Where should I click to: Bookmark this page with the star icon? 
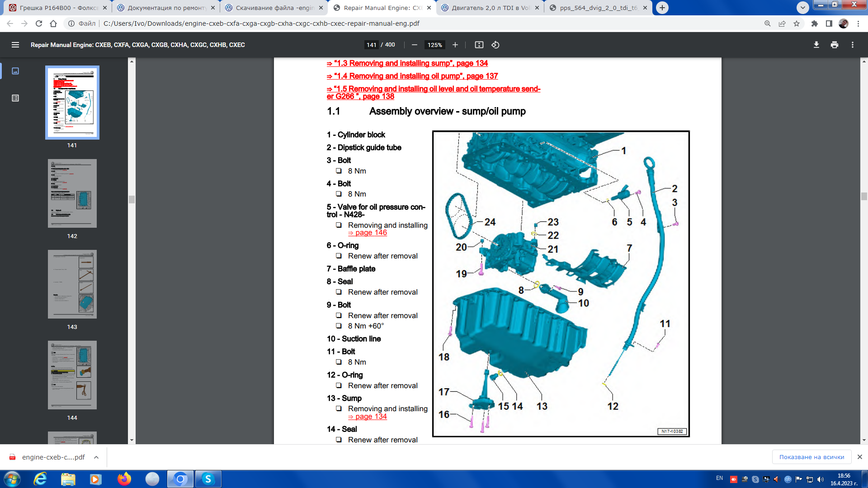[797, 23]
